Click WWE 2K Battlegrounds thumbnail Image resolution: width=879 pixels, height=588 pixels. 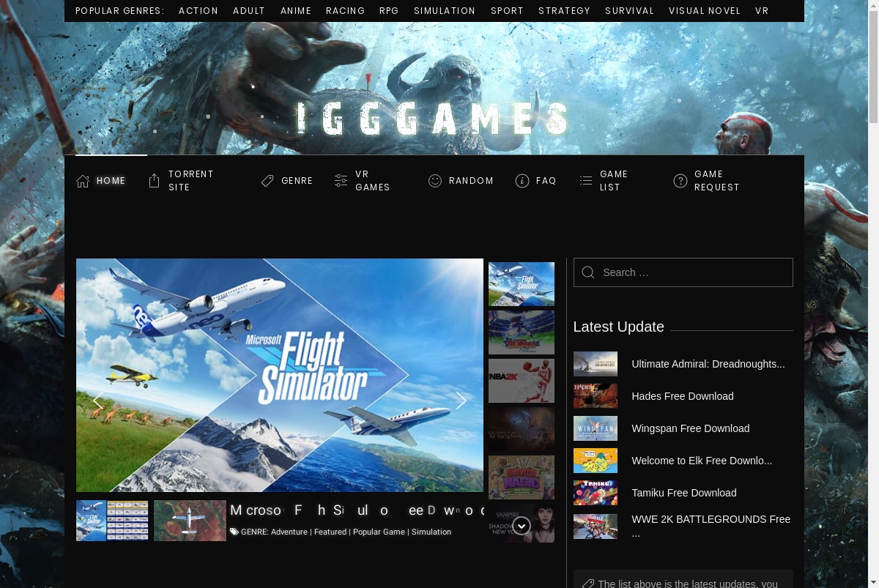[x=596, y=526]
